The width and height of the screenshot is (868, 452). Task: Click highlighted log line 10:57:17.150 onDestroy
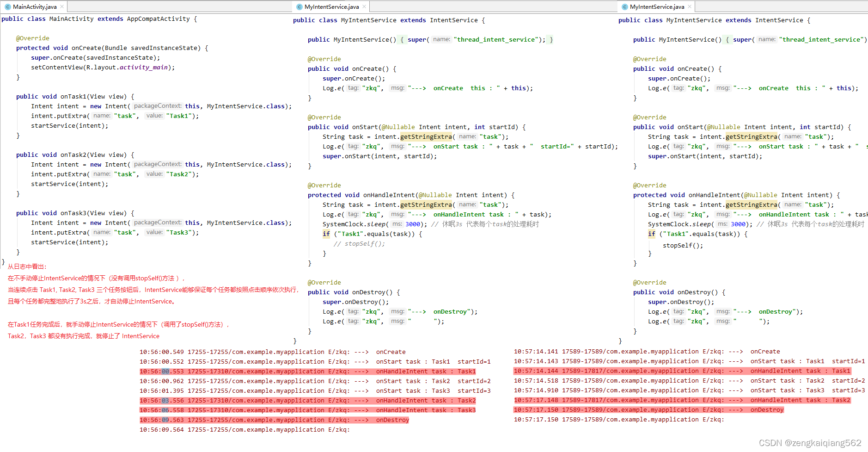(649, 410)
